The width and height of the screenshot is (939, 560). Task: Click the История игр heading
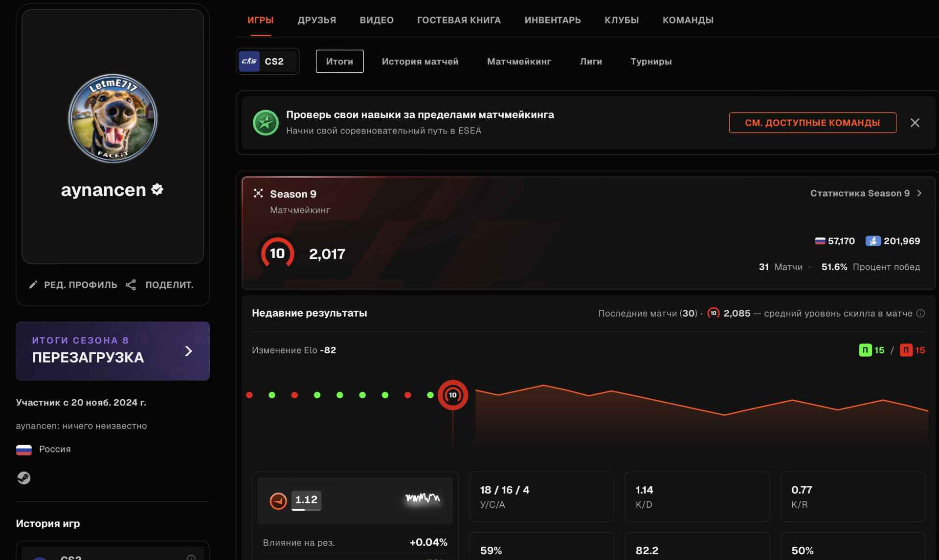pos(48,523)
